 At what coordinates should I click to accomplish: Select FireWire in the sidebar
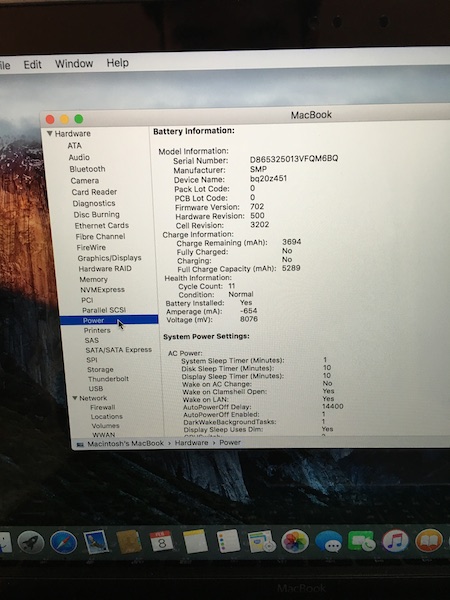point(91,247)
